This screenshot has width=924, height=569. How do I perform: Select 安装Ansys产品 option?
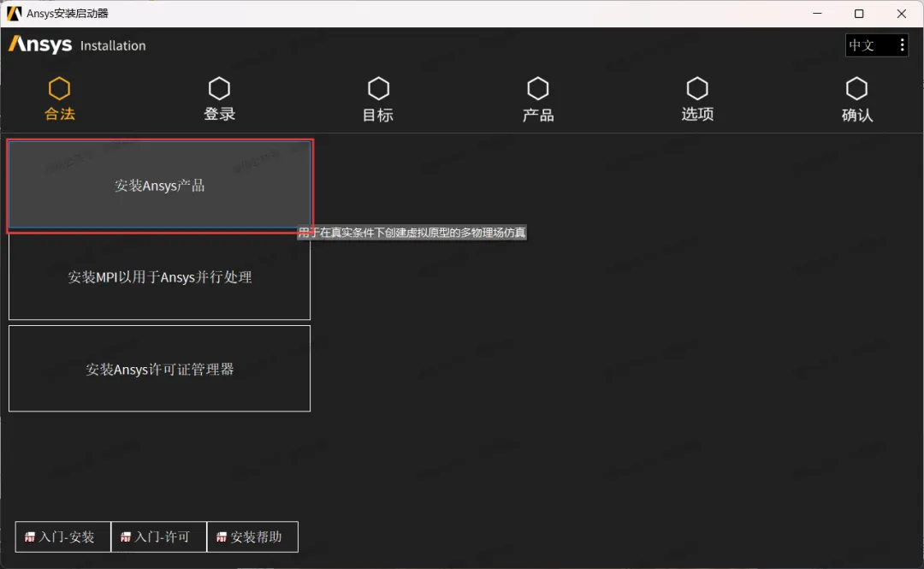(160, 186)
